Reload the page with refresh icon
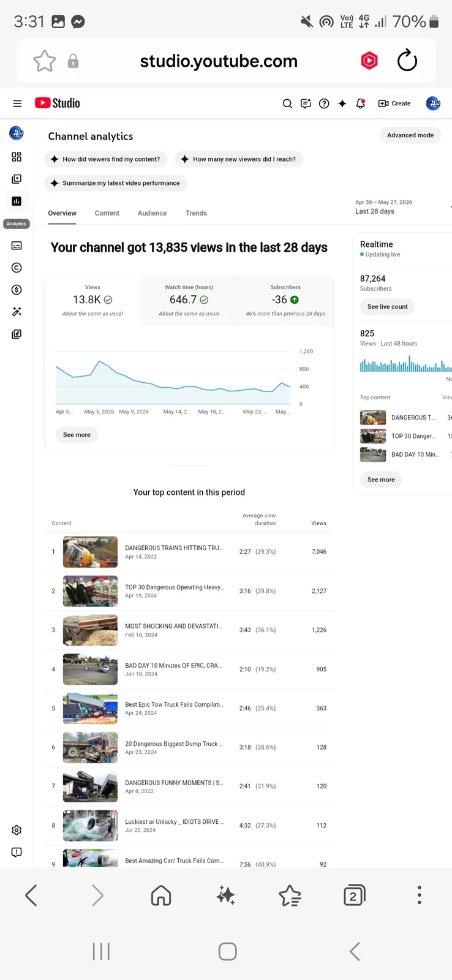452x980 pixels. coord(407,61)
